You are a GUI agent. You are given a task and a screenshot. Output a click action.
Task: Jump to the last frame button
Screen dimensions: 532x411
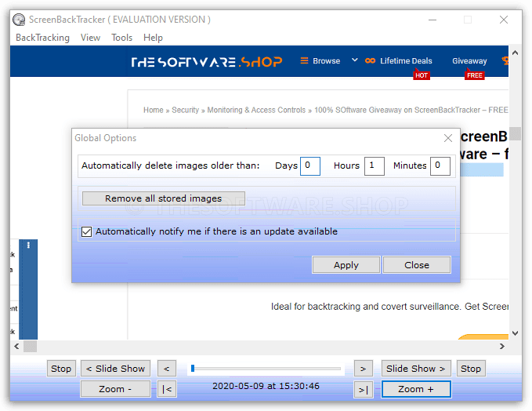(363, 389)
